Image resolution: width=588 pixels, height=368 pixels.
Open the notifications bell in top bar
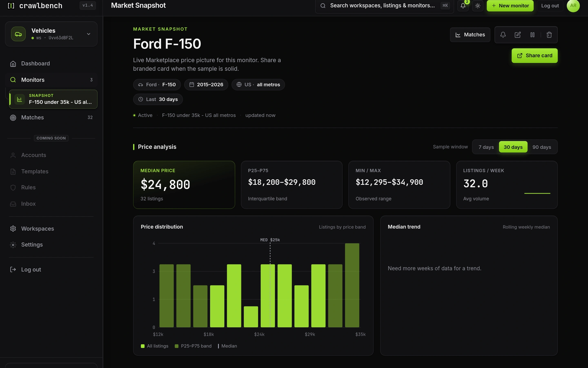coord(463,6)
